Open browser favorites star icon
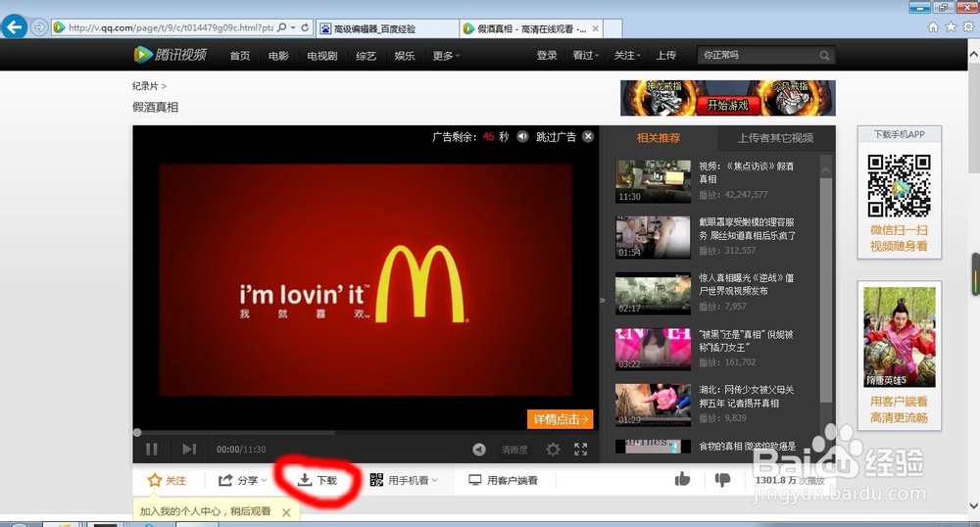 (x=951, y=26)
